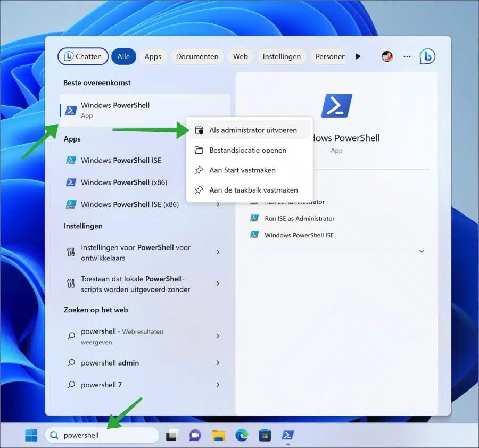Click the search icon next to powershell 7
This screenshot has width=479, height=448.
pyautogui.click(x=71, y=385)
